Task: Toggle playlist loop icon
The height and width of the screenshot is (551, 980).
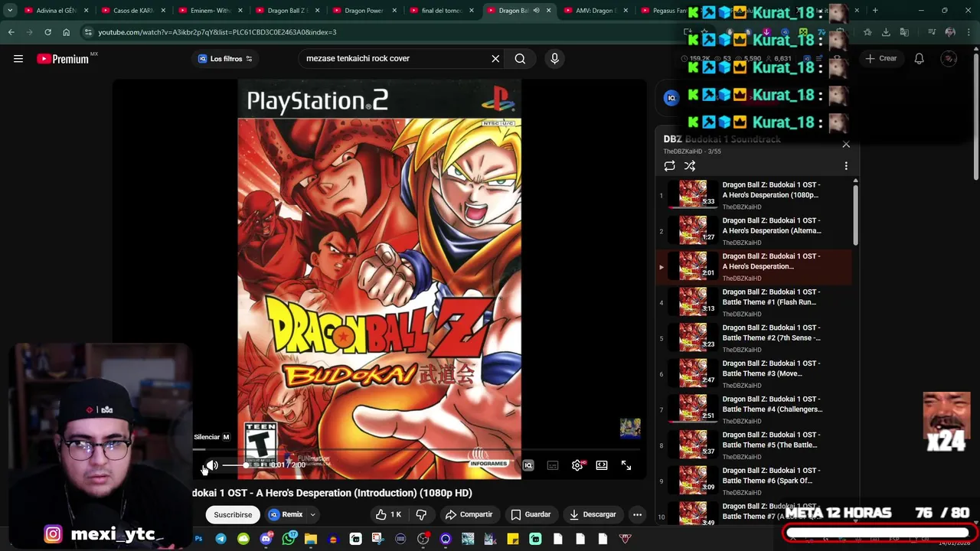Action: coord(670,166)
